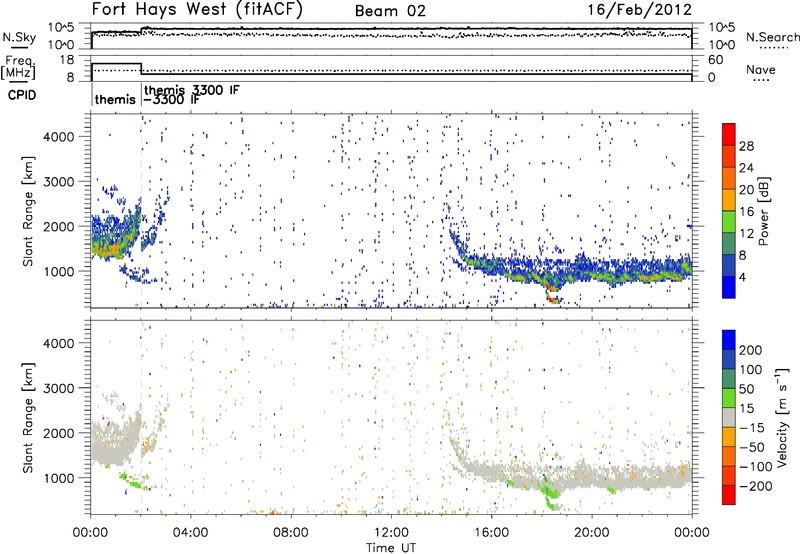Click the frequency step line at 02:00

141,69
